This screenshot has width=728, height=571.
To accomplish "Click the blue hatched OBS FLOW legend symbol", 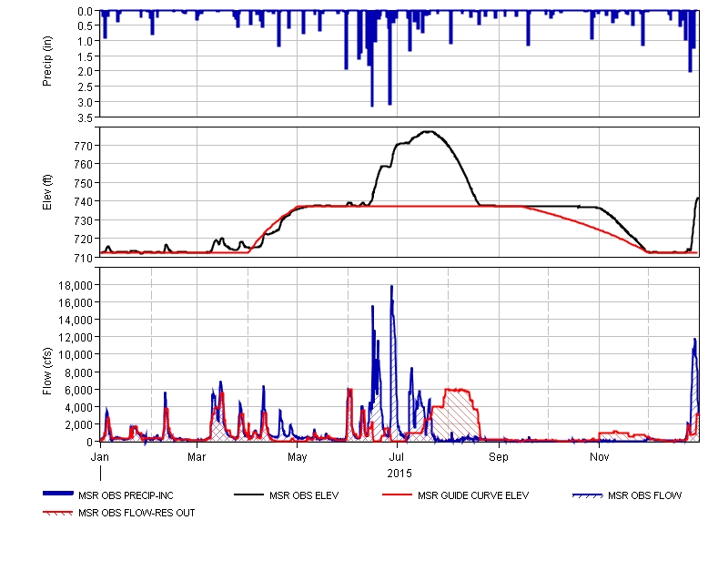I will 586,495.
